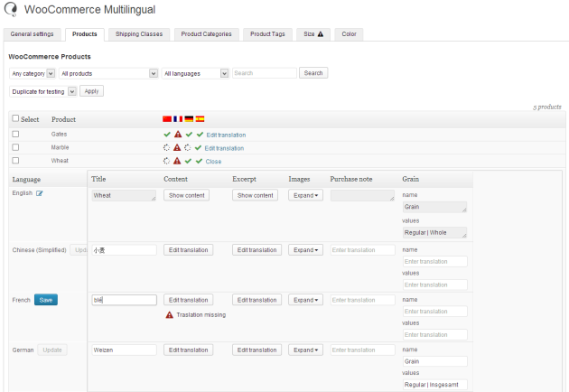Viewport: 569px width, 392px height.
Task: Click Wheat French warning triangle
Action: coord(177,161)
